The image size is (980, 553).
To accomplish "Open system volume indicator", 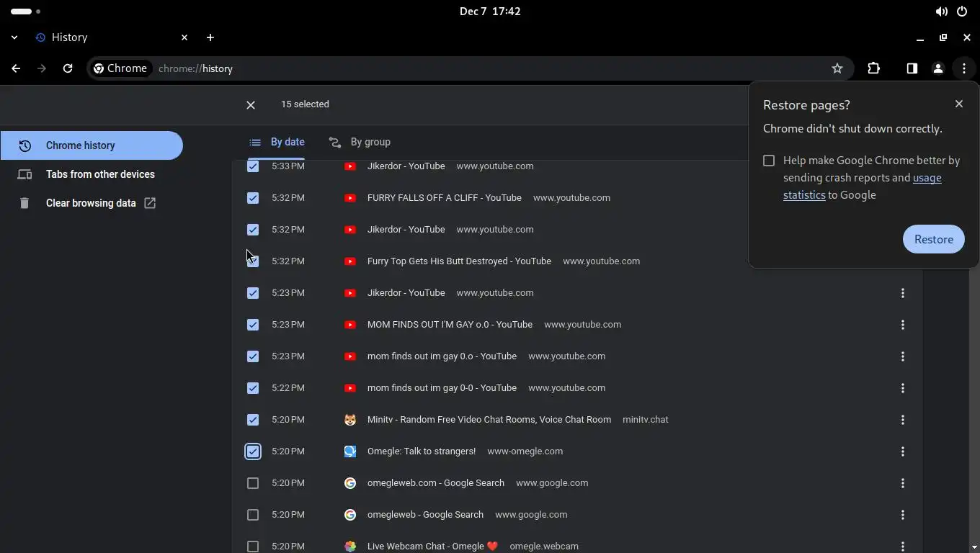I will tap(942, 12).
